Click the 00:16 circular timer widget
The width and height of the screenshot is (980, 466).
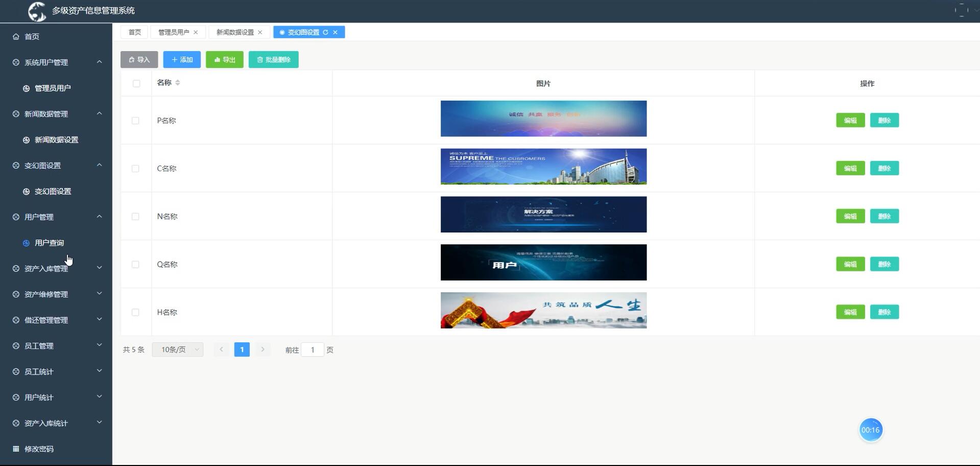[871, 429]
